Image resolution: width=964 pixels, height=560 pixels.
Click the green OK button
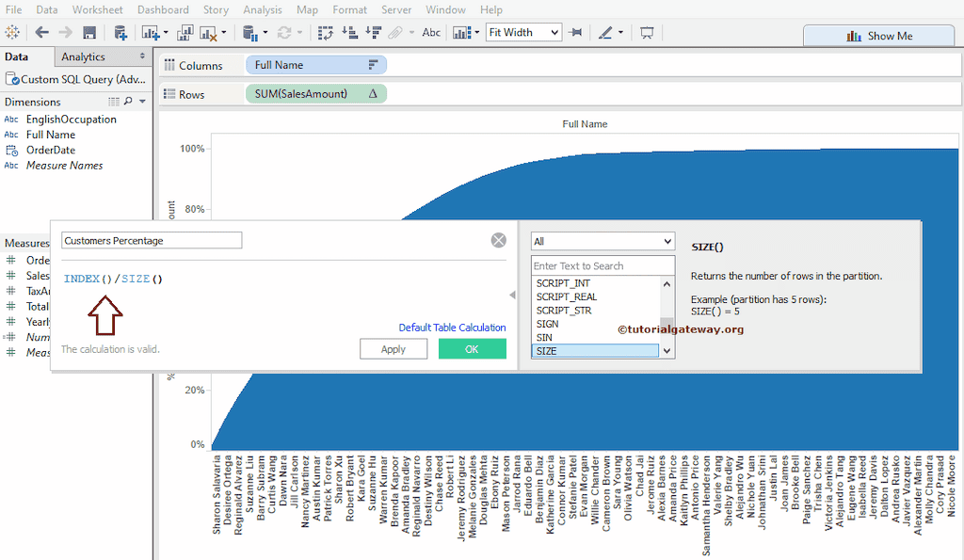click(472, 349)
